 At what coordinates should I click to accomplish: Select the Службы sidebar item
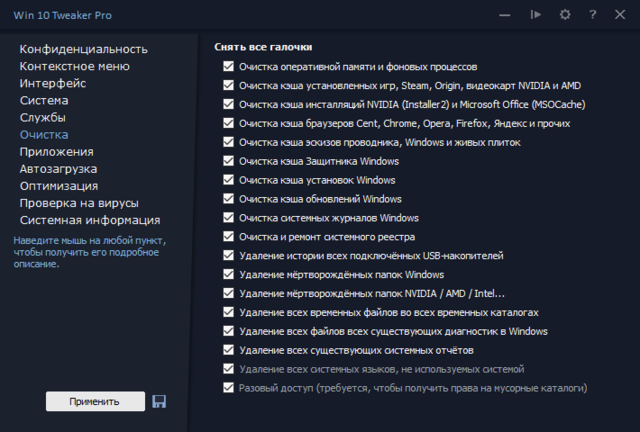[x=43, y=117]
